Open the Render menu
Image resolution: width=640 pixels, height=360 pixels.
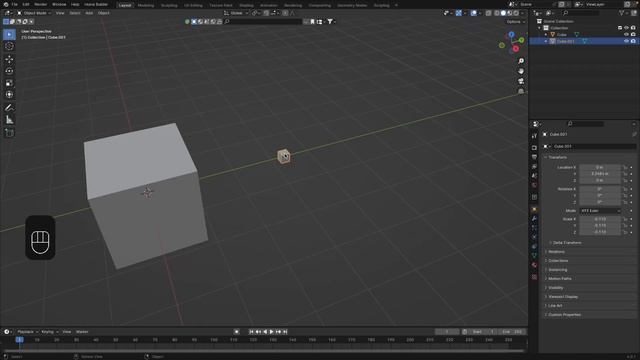(40, 4)
